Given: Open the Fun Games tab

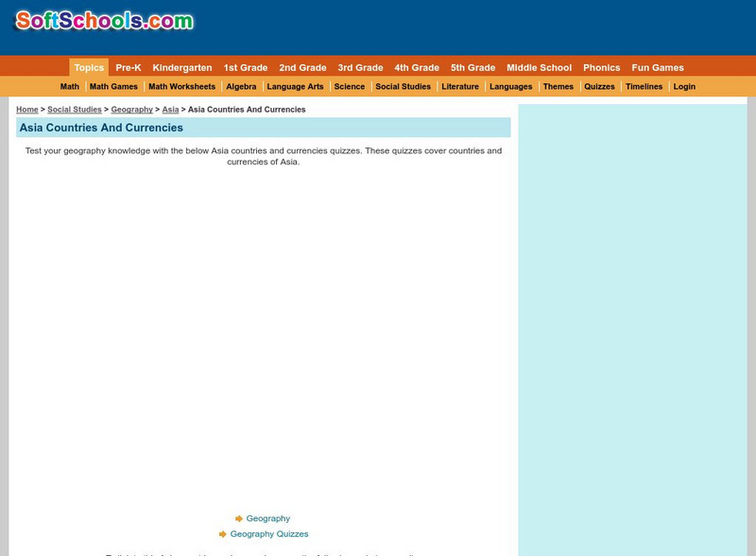Looking at the screenshot, I should 658,67.
